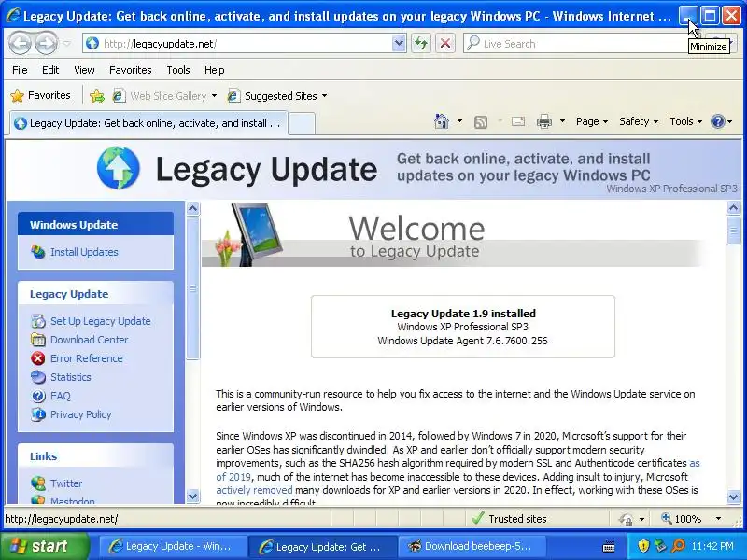
Task: Select the Legacy Update browser tab
Action: point(148,123)
